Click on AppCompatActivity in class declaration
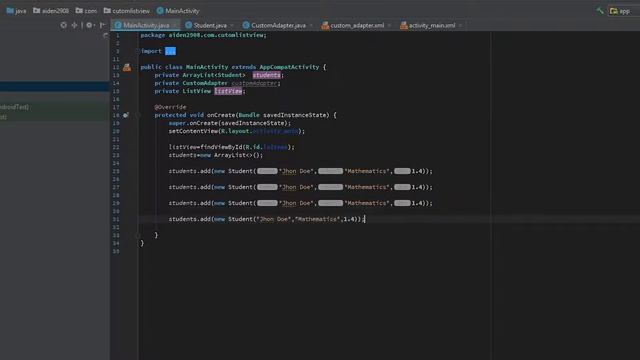 click(x=289, y=67)
